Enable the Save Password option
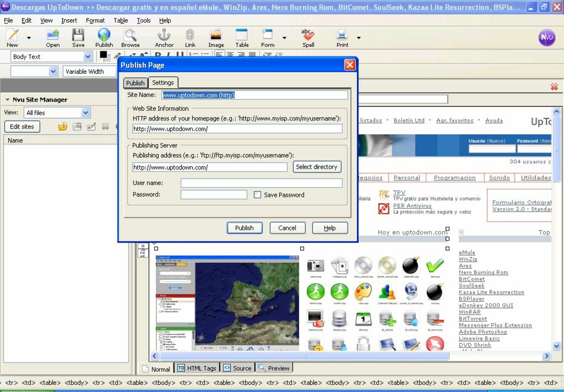564x392 pixels. coord(257,195)
